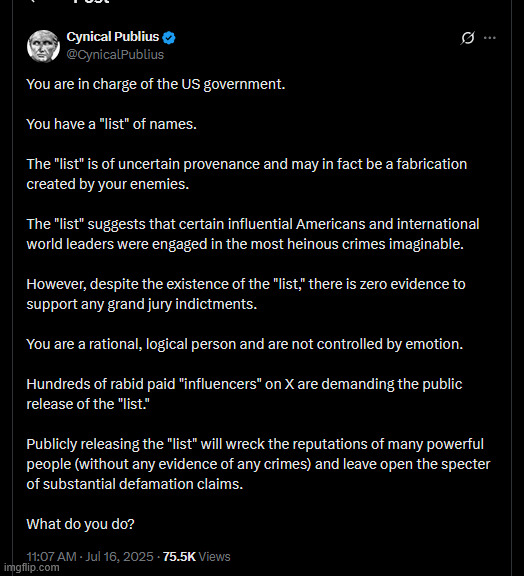Click the line "You are in charge of the US government."
The image size is (524, 576).
tap(156, 84)
